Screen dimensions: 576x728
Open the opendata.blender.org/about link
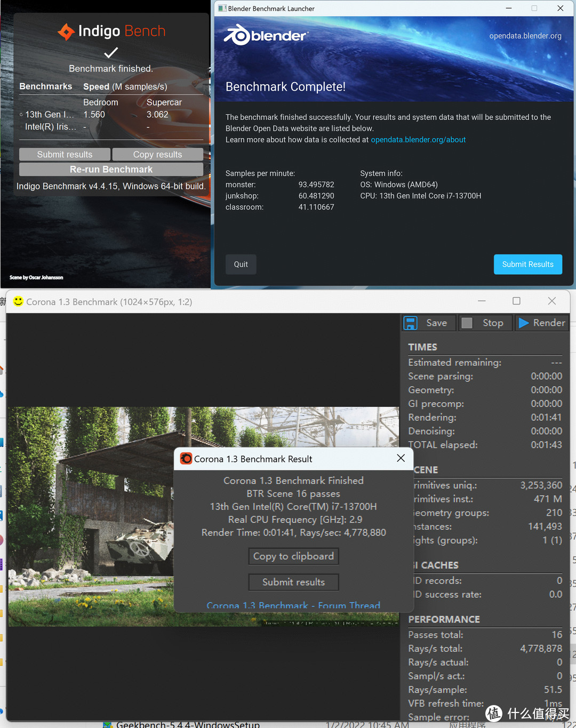tap(418, 140)
